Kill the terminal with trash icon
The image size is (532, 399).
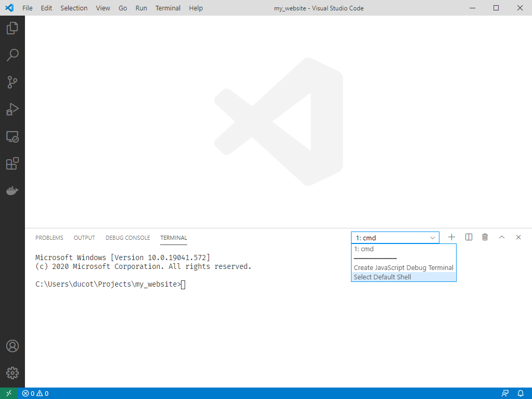coord(485,237)
